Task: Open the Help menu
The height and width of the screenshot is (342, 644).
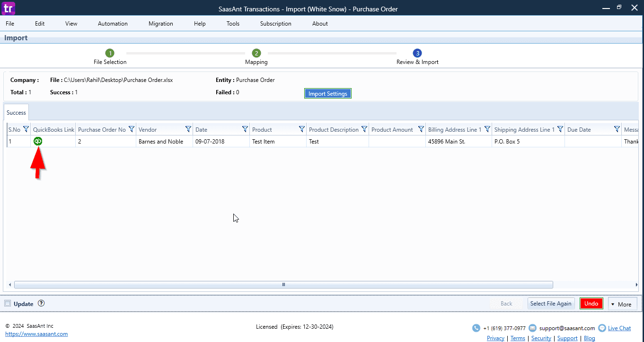Action: pos(200,24)
